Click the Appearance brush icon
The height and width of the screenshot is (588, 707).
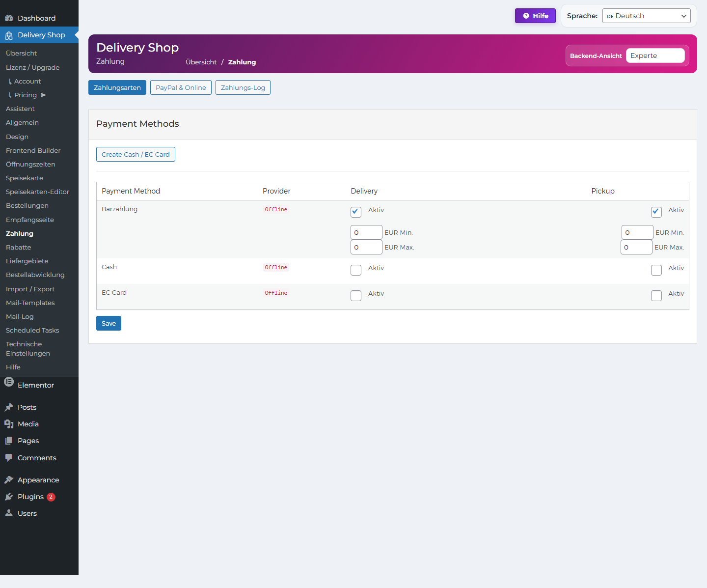click(x=9, y=480)
